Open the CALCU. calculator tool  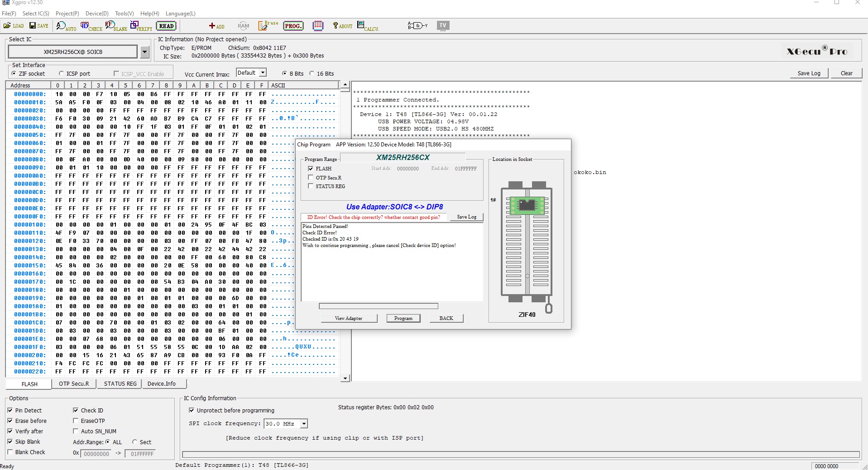click(368, 26)
